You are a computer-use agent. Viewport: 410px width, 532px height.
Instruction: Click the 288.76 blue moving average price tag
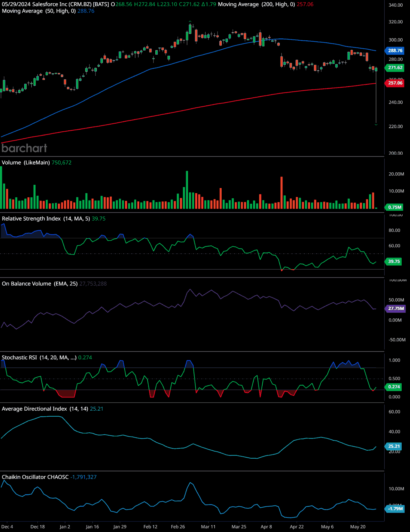coord(395,51)
